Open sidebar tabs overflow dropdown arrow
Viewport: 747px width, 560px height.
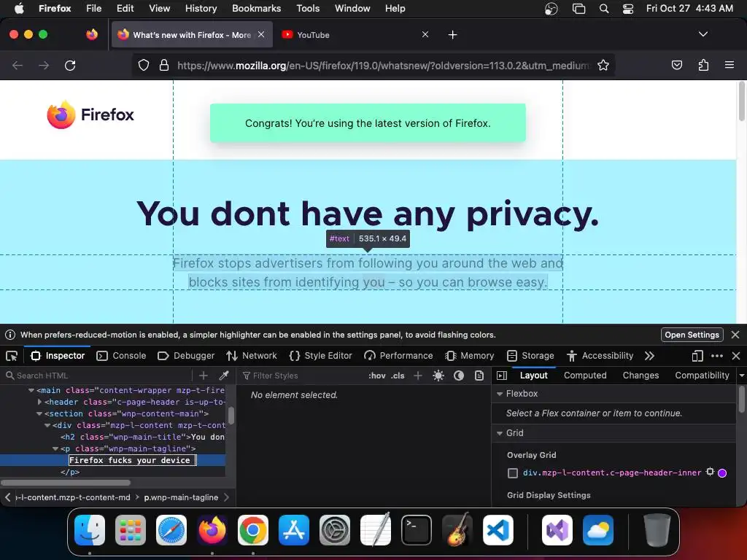742,376
